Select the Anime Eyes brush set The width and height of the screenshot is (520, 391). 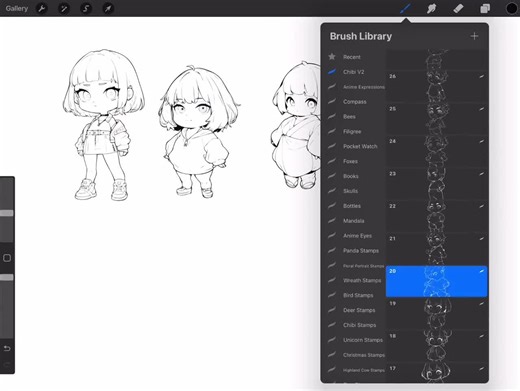point(356,236)
